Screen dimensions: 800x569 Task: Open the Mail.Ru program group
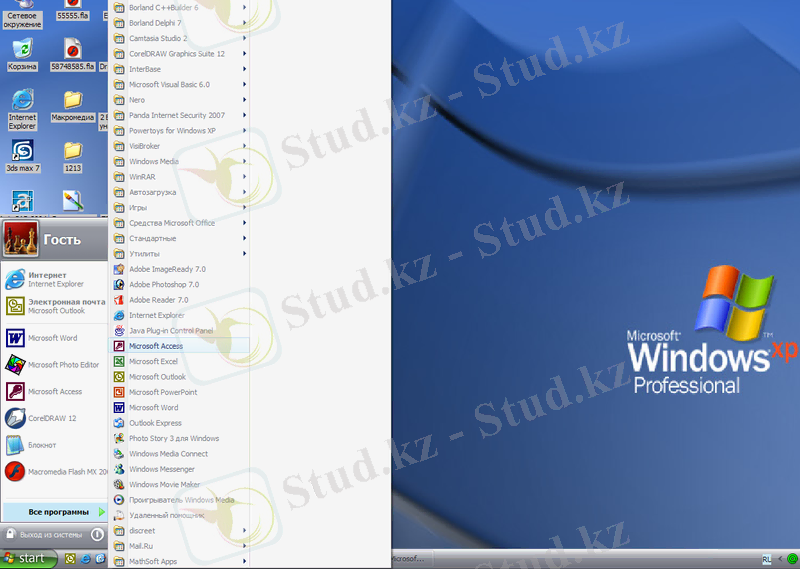(179, 546)
